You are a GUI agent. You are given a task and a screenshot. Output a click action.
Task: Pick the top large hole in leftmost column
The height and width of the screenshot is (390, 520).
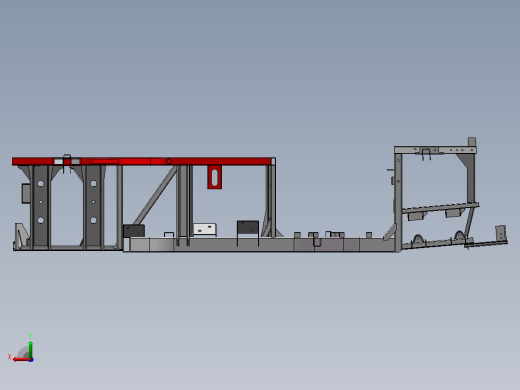coord(41,184)
